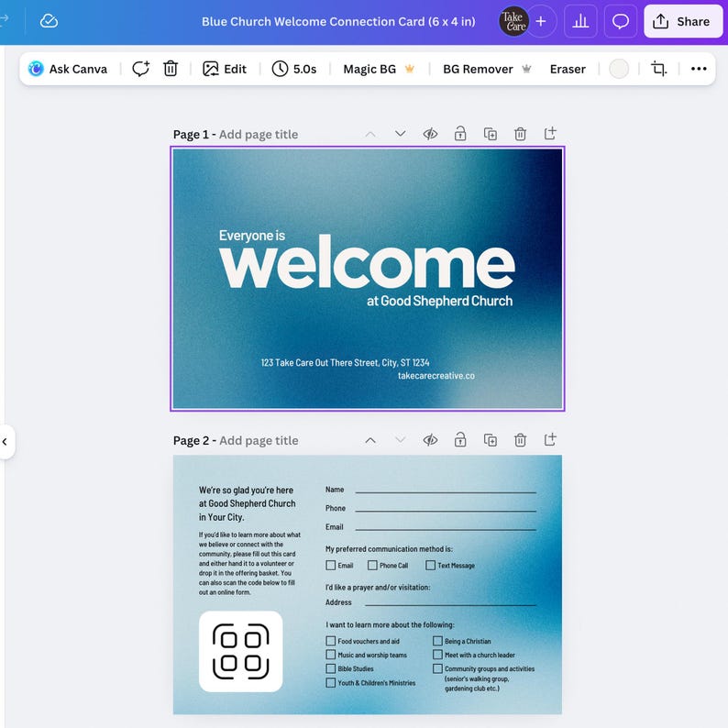Delete Page 2 with its trash icon
This screenshot has width=728, height=728.
pos(520,440)
